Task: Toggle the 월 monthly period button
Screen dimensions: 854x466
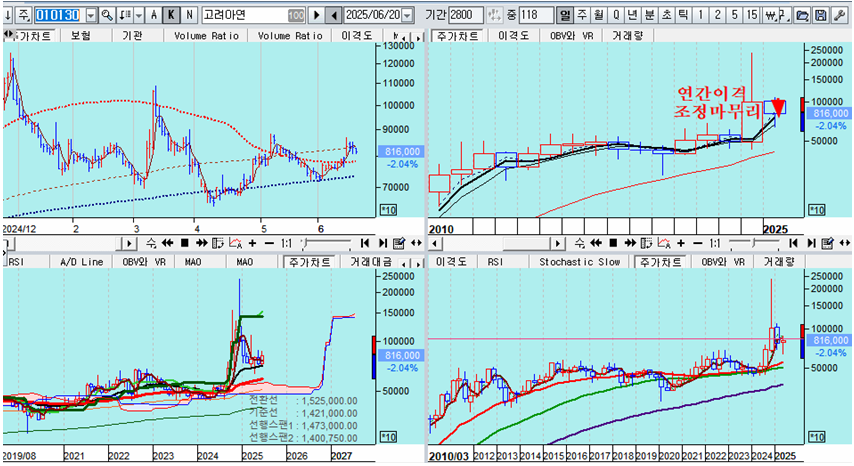Action: (599, 16)
